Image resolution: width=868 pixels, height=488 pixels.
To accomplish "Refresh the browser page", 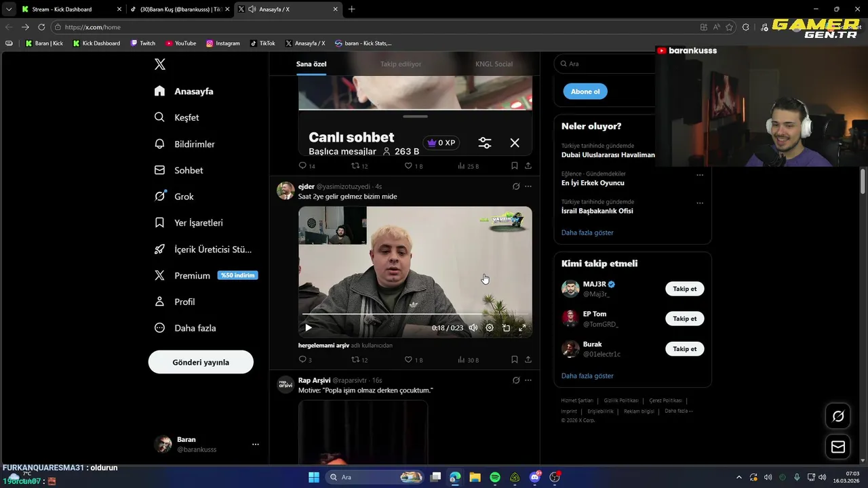I will pyautogui.click(x=41, y=27).
